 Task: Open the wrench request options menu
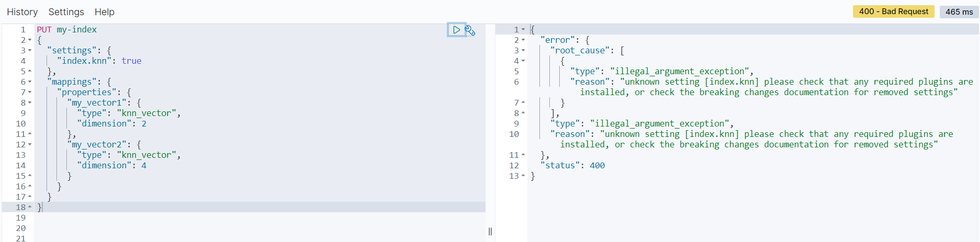click(x=470, y=30)
